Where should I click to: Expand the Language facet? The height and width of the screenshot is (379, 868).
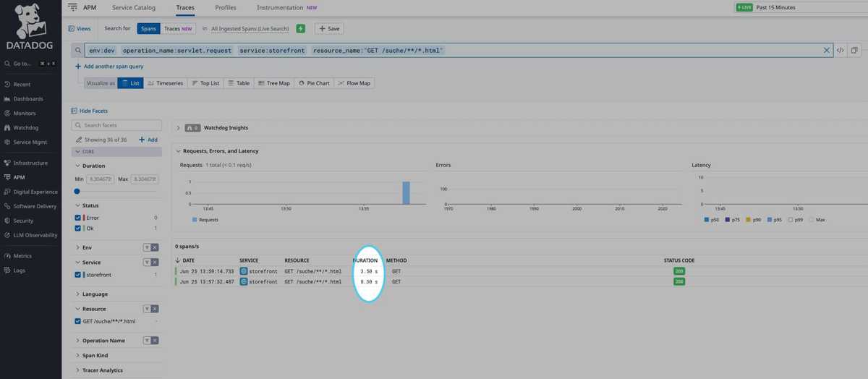tap(91, 294)
